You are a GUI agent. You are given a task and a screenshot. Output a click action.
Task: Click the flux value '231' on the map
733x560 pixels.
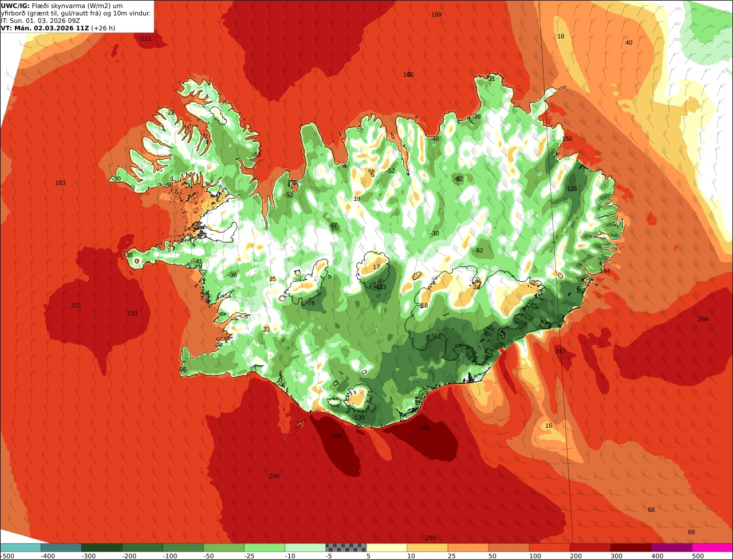(x=76, y=305)
